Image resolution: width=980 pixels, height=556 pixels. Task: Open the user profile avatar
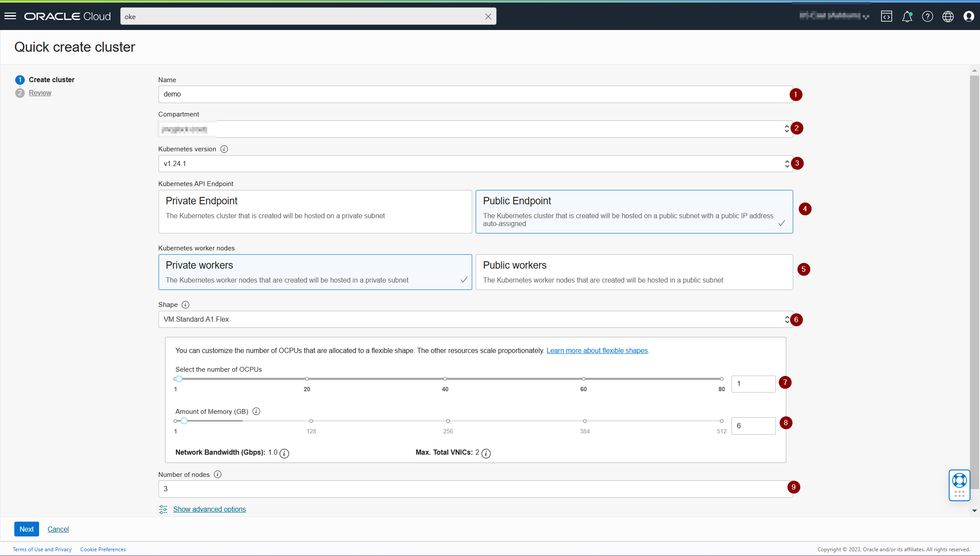click(968, 16)
